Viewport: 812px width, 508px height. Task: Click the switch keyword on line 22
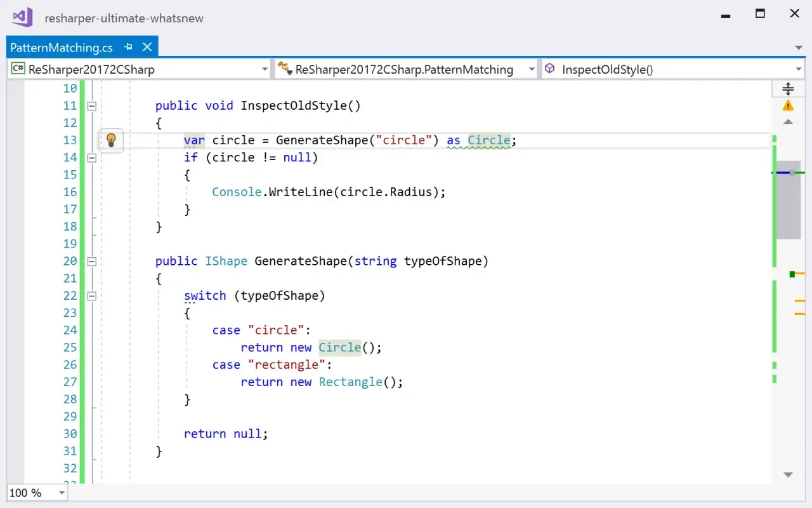pos(205,295)
